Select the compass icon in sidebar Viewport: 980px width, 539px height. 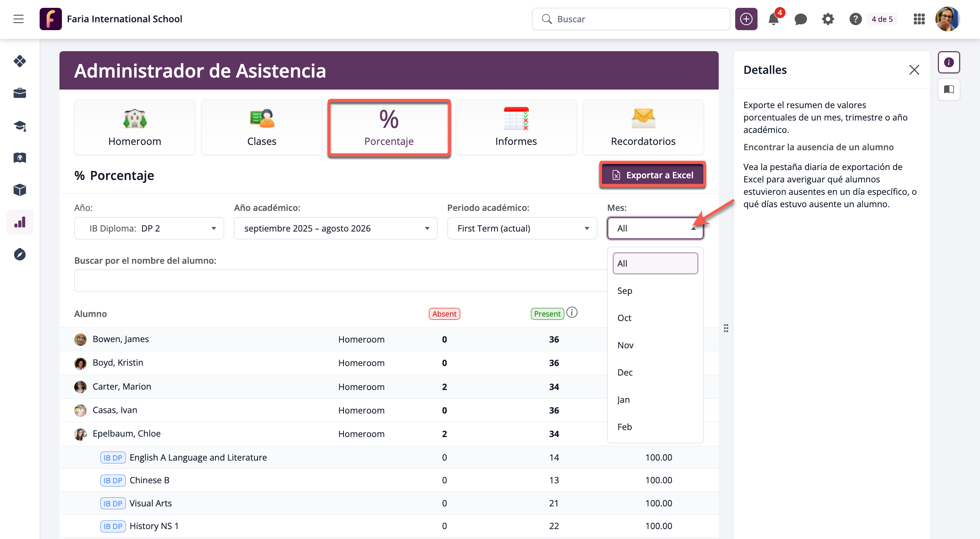20,254
